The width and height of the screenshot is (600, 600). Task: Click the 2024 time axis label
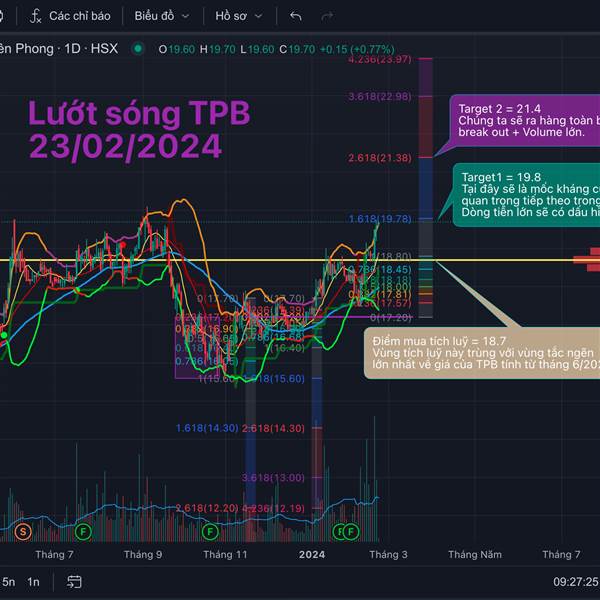click(312, 554)
